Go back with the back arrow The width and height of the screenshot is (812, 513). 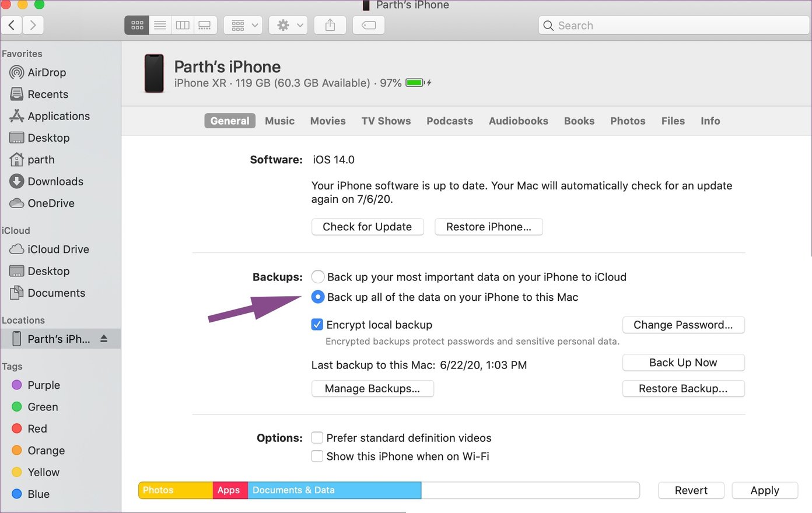click(12, 25)
